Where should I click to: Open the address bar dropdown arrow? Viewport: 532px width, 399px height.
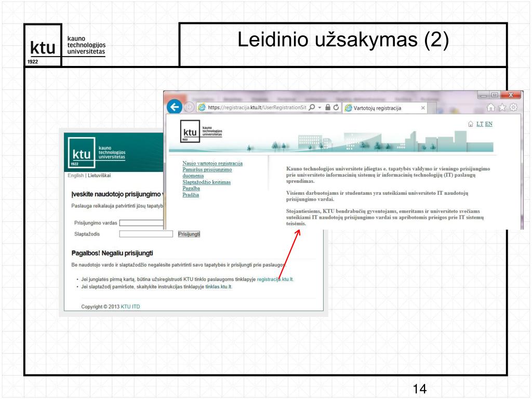(x=320, y=108)
